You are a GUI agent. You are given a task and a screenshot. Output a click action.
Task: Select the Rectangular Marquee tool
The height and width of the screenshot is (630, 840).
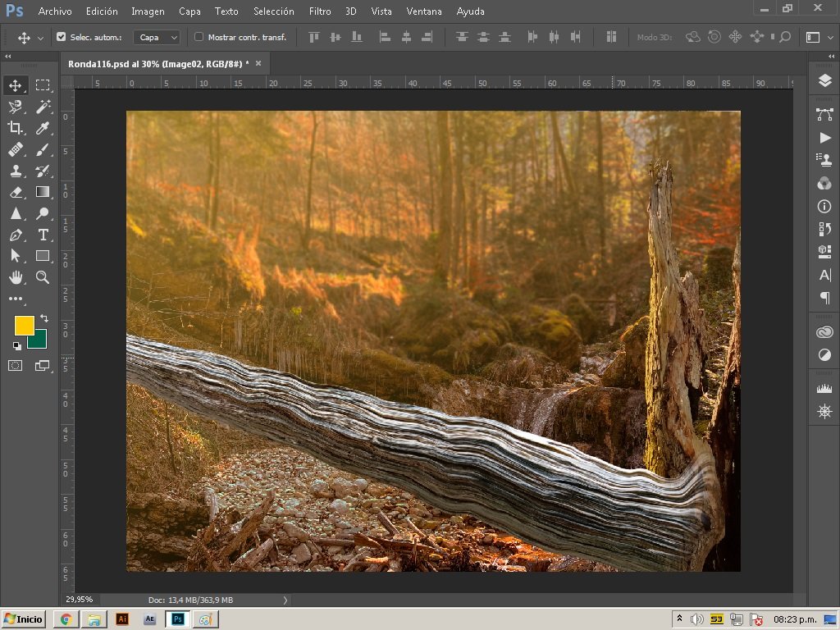(43, 85)
